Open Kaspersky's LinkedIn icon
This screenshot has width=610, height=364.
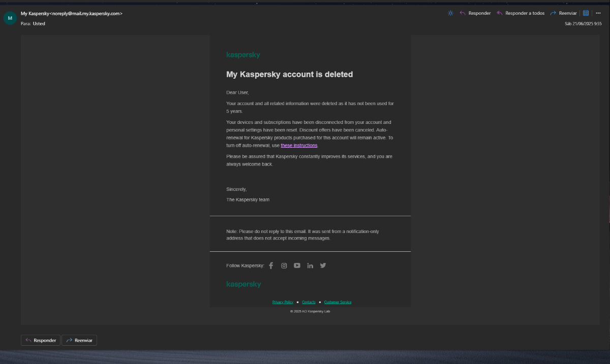(x=310, y=266)
